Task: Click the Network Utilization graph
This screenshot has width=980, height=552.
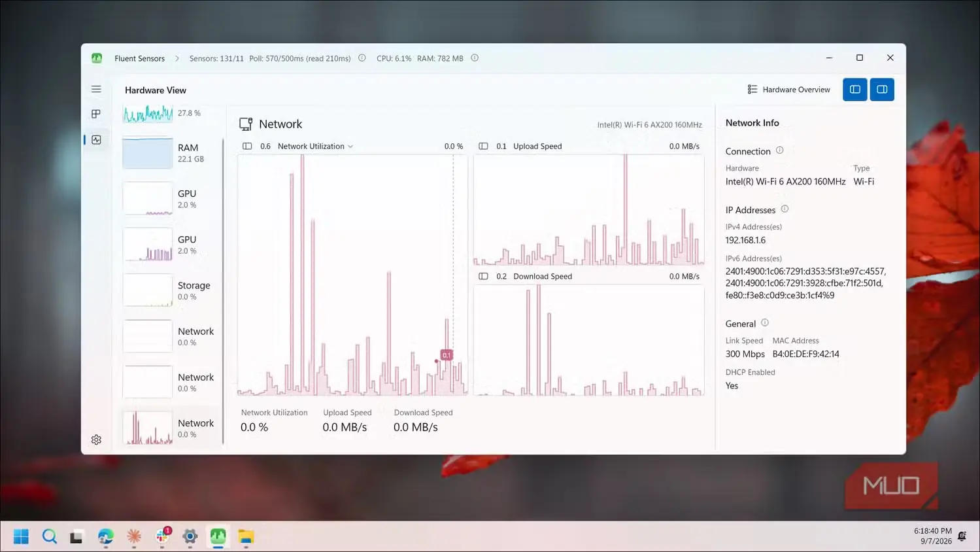Action: [x=352, y=275]
